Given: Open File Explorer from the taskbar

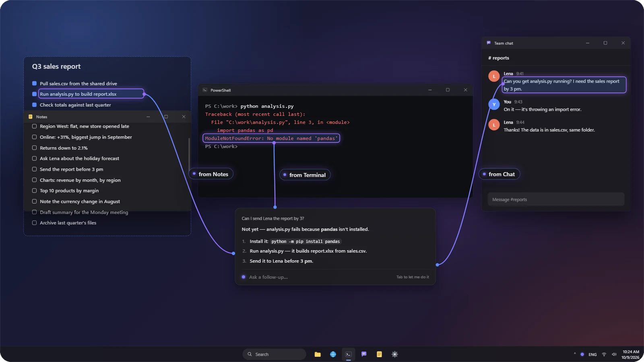Looking at the screenshot, I should click(318, 354).
